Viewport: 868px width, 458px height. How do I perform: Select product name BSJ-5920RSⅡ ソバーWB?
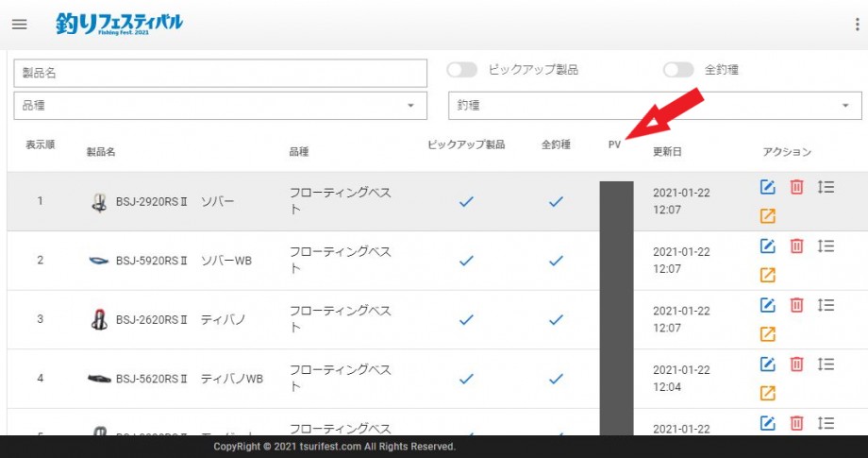(184, 261)
